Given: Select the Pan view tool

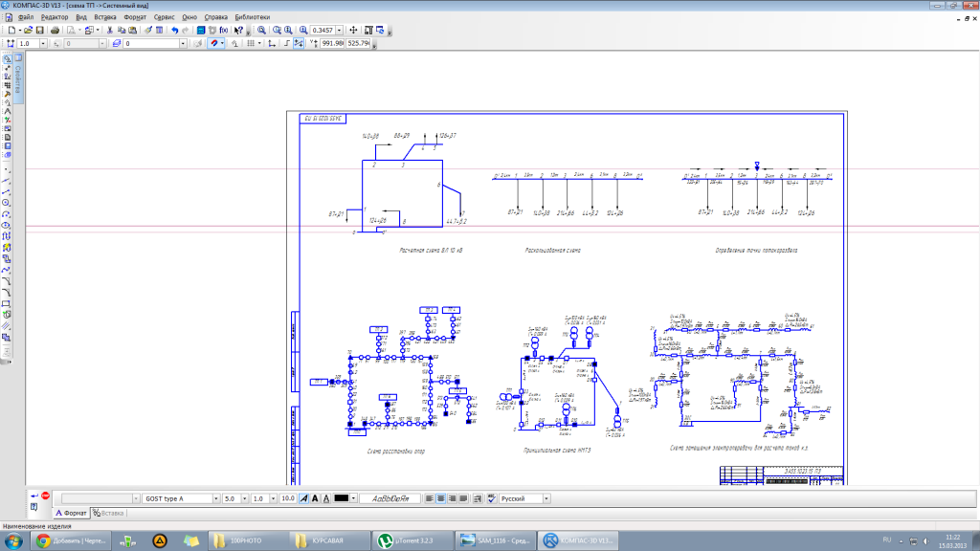Looking at the screenshot, I should tap(353, 31).
